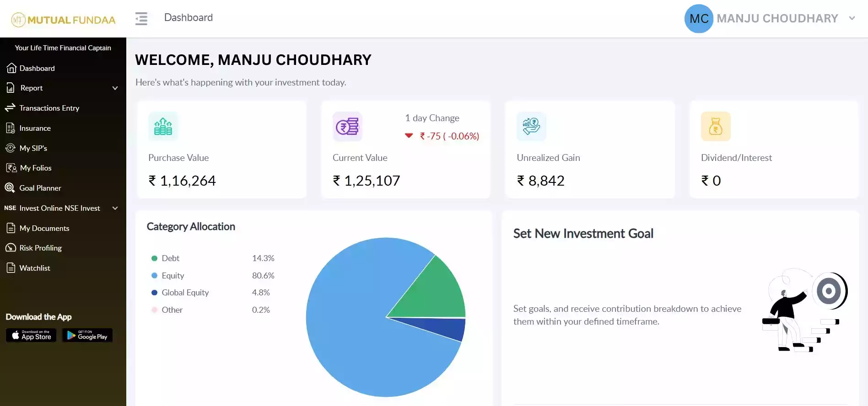Click the green Debt legend dot
Screen dimensions: 868x406
[154, 258]
